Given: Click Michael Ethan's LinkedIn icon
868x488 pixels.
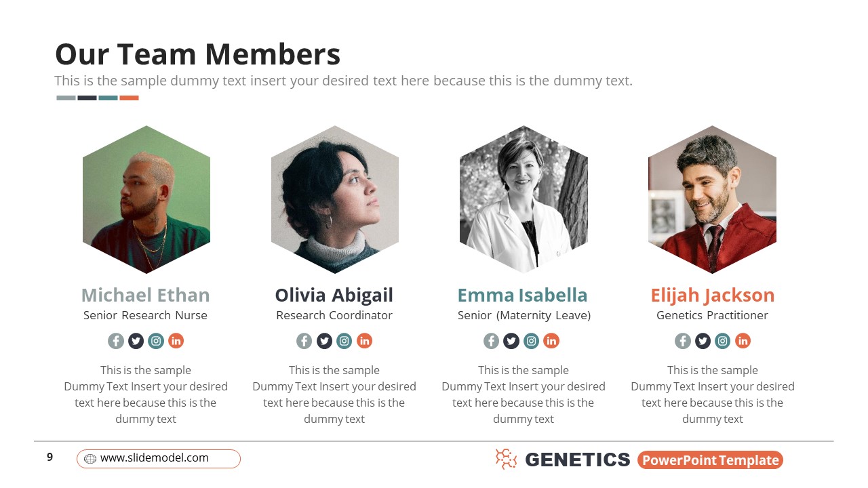Looking at the screenshot, I should [x=176, y=341].
